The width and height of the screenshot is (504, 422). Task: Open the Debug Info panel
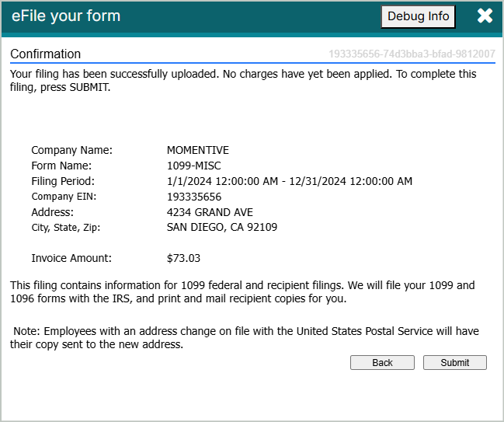418,16
